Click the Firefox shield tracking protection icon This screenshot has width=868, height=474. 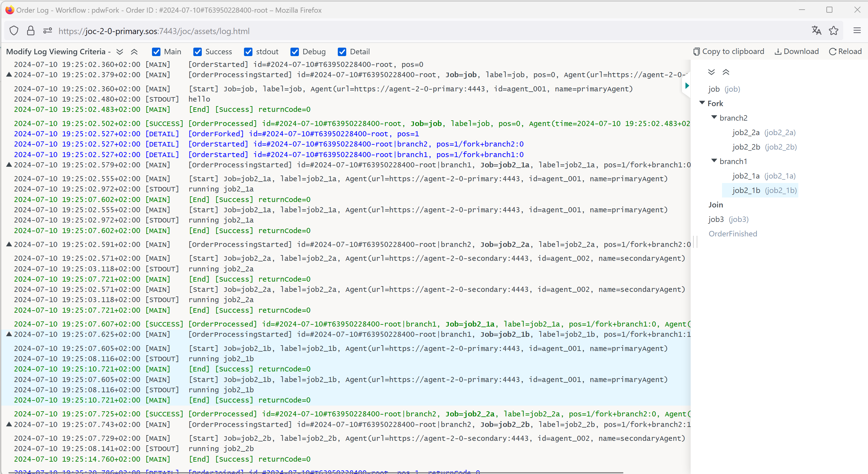click(14, 31)
